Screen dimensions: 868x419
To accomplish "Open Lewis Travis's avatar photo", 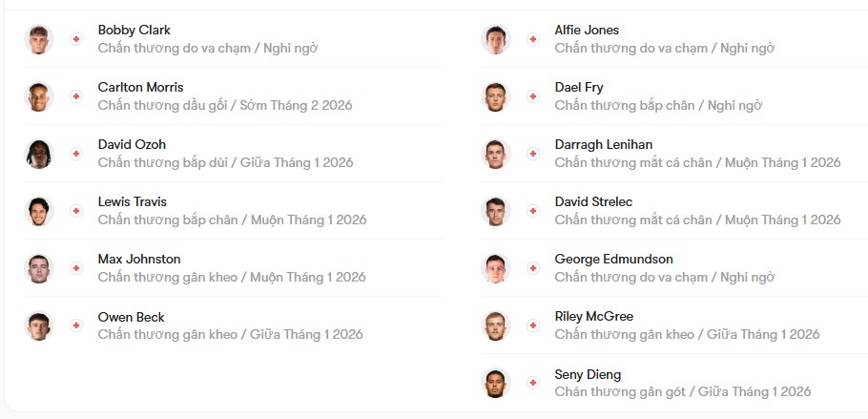I will (39, 211).
